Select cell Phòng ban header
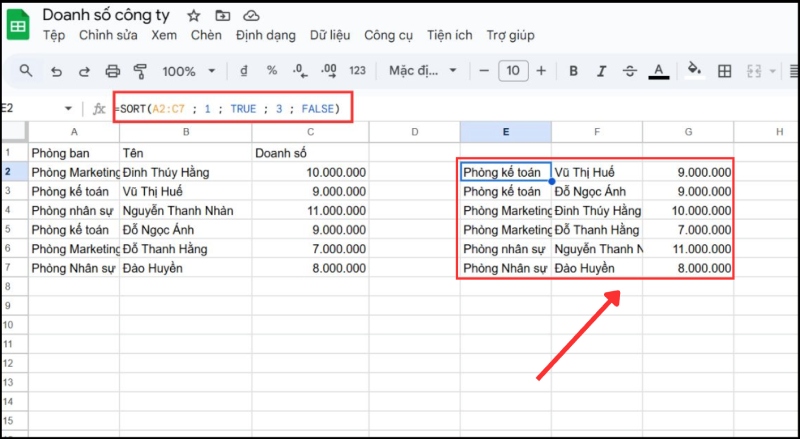800x439 pixels. tap(74, 153)
